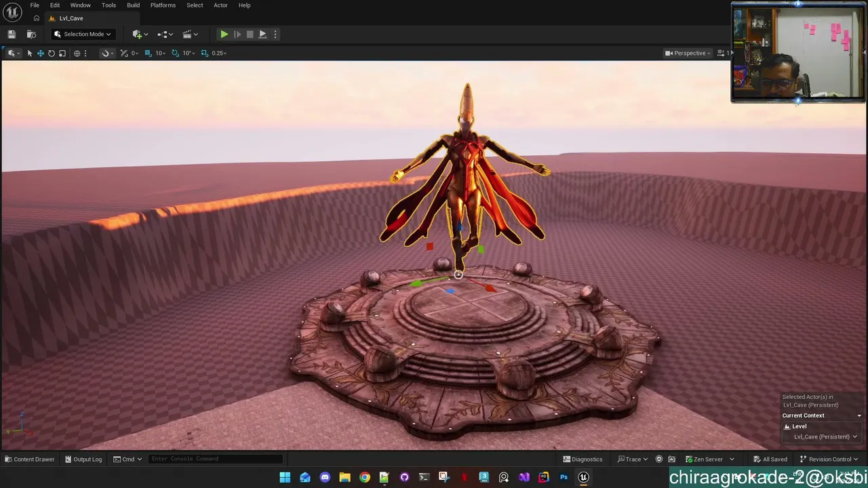
Task: Open the viewport select-mode dropdown at left
Action: pos(13,53)
